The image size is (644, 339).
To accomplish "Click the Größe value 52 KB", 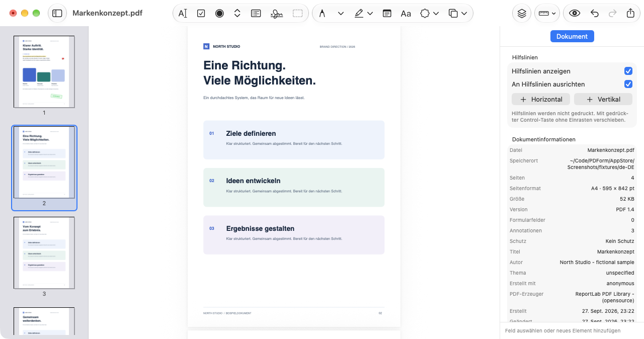I will click(x=627, y=199).
